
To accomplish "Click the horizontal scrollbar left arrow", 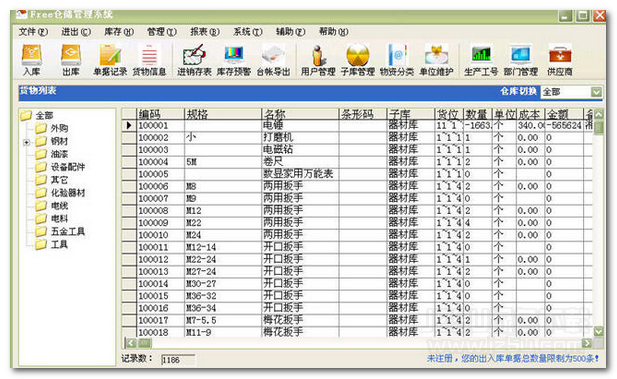I will tap(131, 343).
